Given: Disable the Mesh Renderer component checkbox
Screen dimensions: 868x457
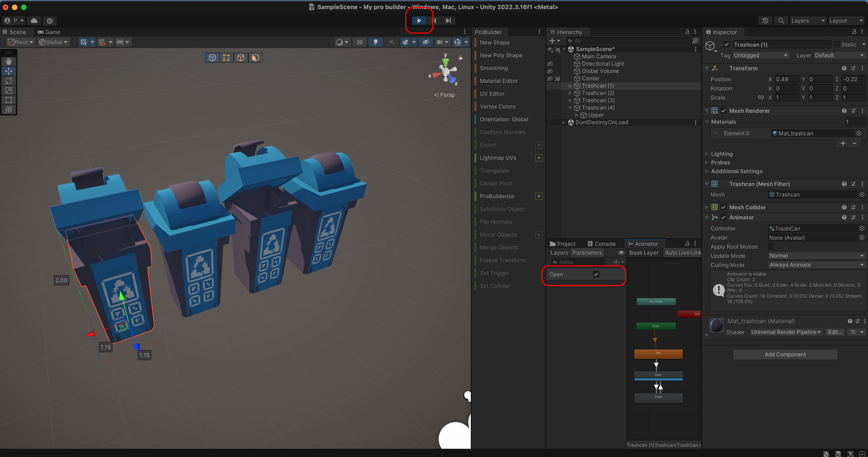Looking at the screenshot, I should [723, 111].
